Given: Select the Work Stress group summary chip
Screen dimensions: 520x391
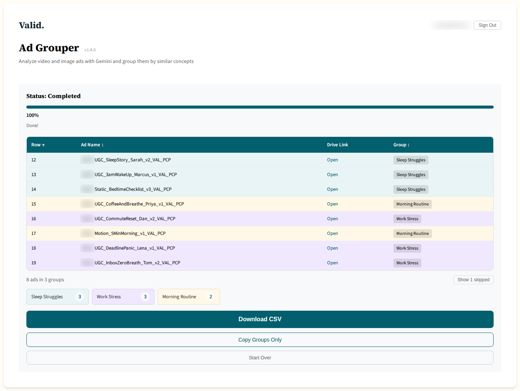Looking at the screenshot, I should pyautogui.click(x=123, y=297).
